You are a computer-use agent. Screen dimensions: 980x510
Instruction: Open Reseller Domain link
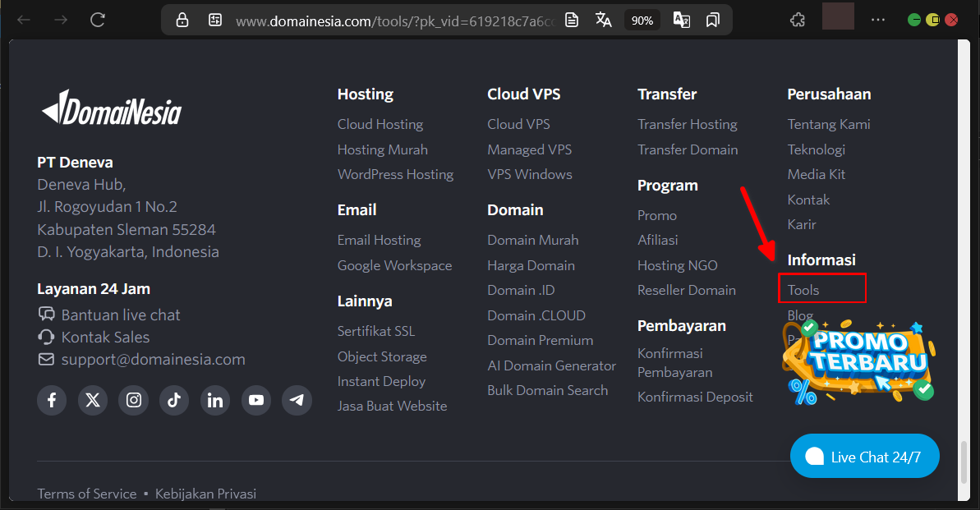(x=686, y=290)
